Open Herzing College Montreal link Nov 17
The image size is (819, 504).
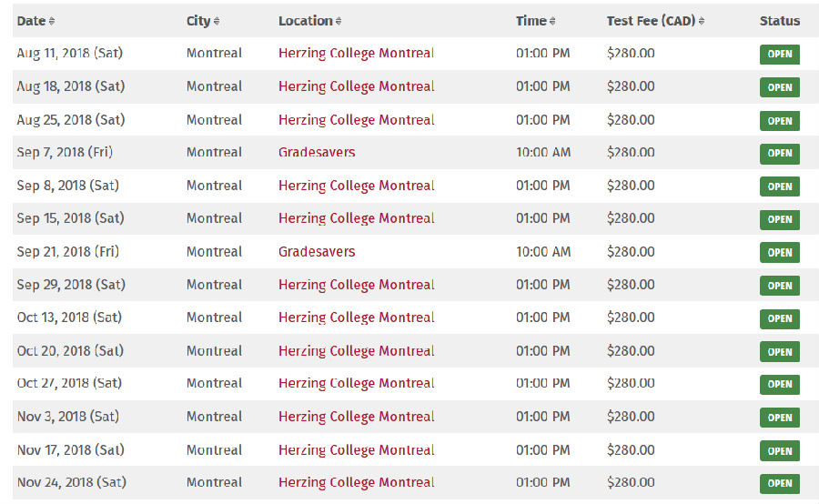point(356,449)
